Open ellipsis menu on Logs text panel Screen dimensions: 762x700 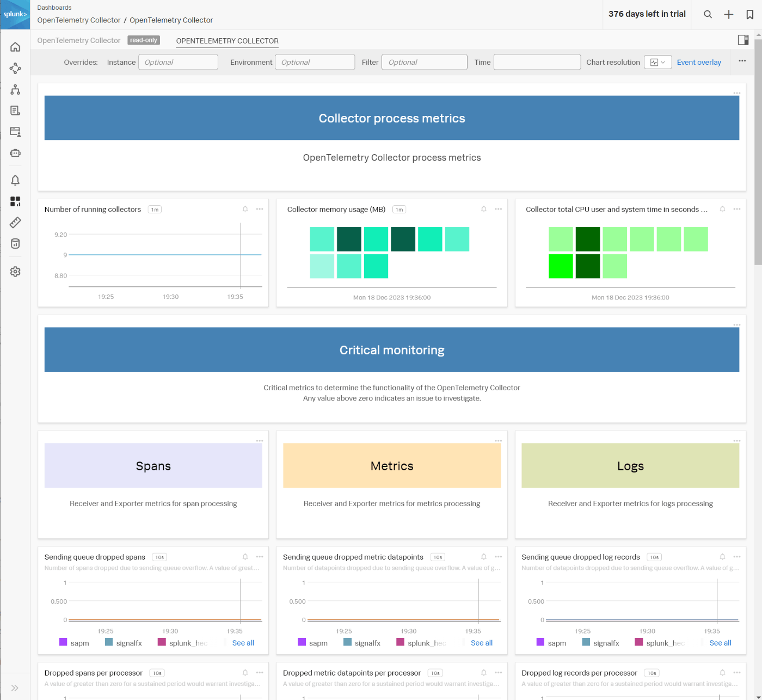pyautogui.click(x=736, y=441)
